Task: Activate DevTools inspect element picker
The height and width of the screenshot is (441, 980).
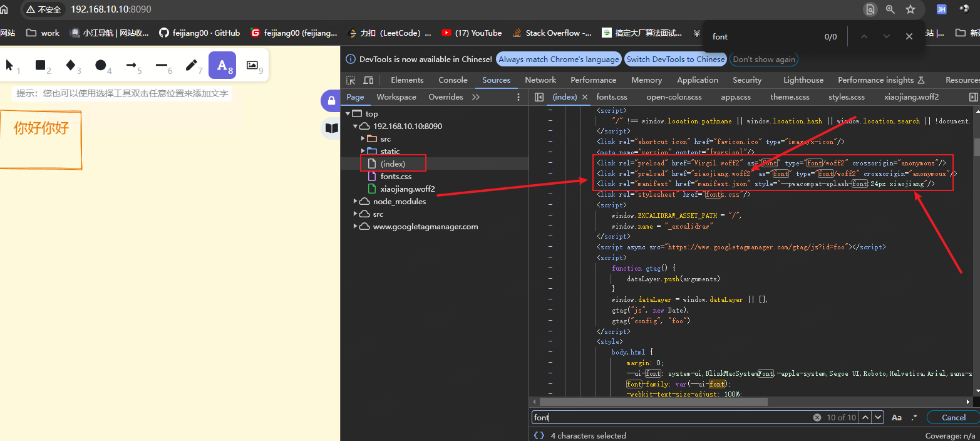Action: (351, 80)
